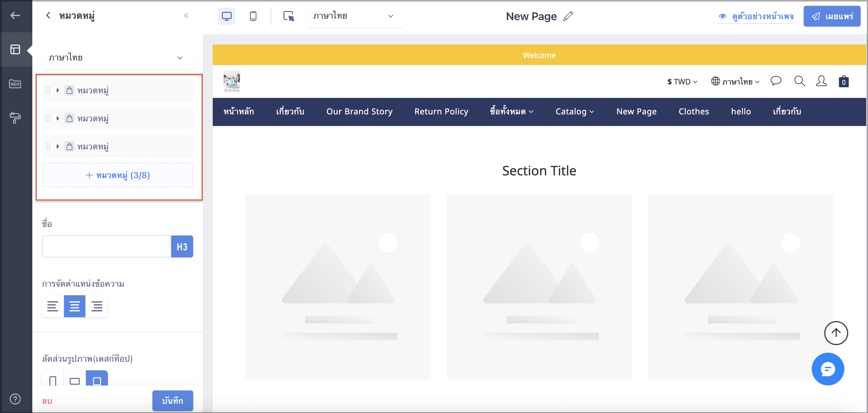868x413 pixels.
Task: Click bag icon of first หมวดหมู่ item
Action: click(69, 90)
